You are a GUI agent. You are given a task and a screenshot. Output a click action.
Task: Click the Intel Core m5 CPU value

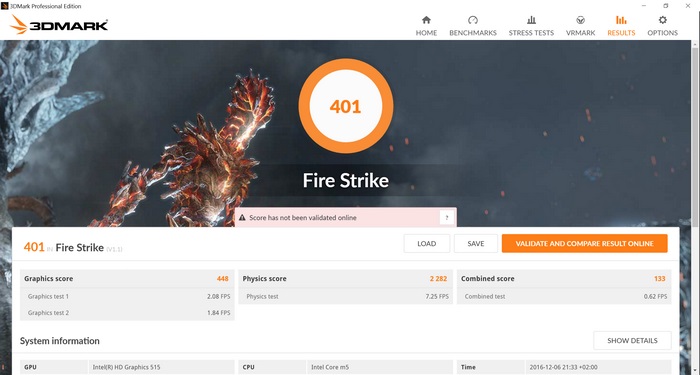[x=330, y=367]
